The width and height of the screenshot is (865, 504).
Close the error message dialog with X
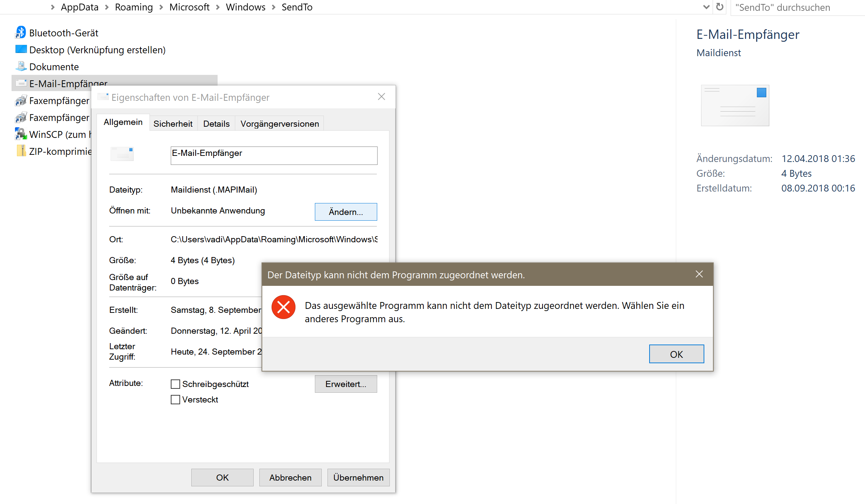699,274
